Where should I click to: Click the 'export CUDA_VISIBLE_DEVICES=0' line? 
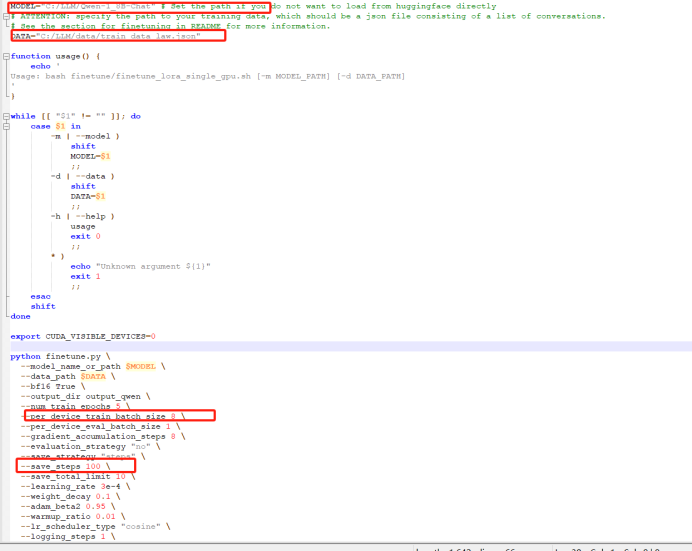click(x=83, y=337)
